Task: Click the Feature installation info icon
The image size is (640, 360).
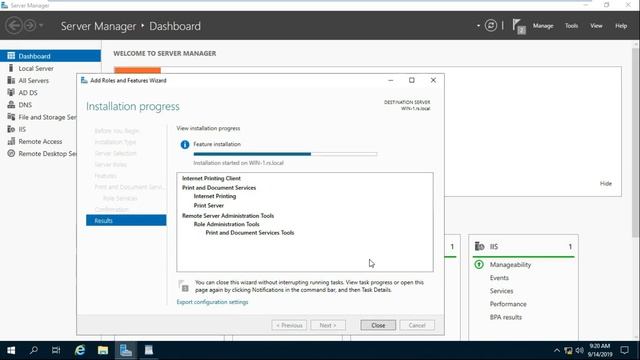Action: tap(185, 144)
